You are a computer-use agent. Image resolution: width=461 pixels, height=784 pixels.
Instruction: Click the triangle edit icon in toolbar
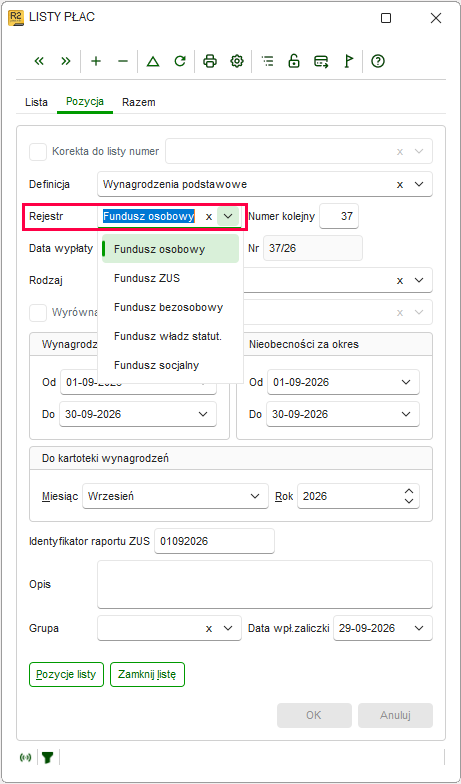pos(153,61)
